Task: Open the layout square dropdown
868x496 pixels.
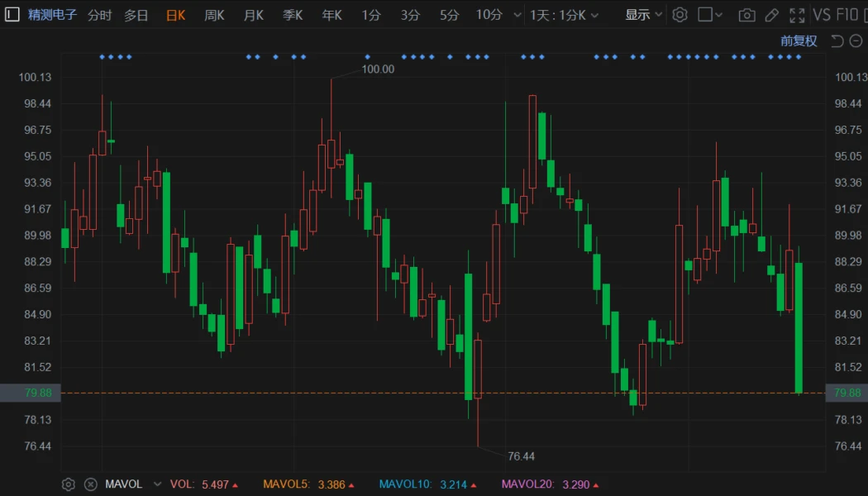Action: pyautogui.click(x=710, y=15)
